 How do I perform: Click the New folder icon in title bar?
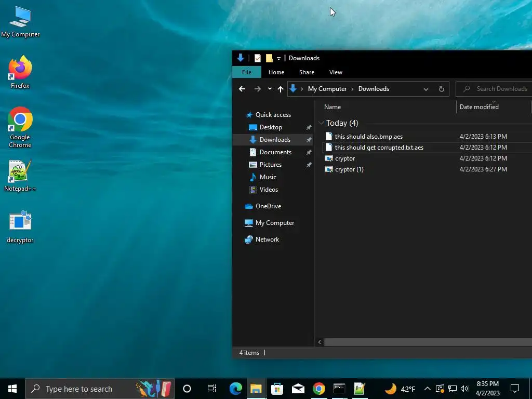click(x=269, y=58)
